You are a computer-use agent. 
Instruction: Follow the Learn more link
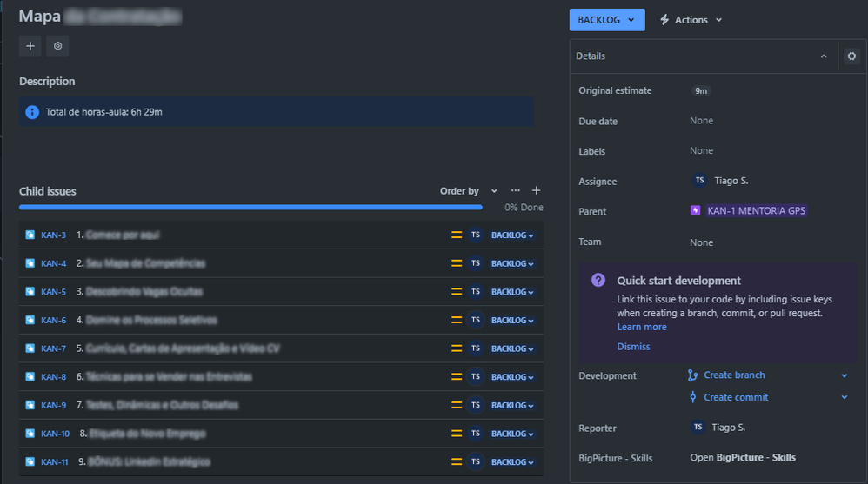click(642, 327)
